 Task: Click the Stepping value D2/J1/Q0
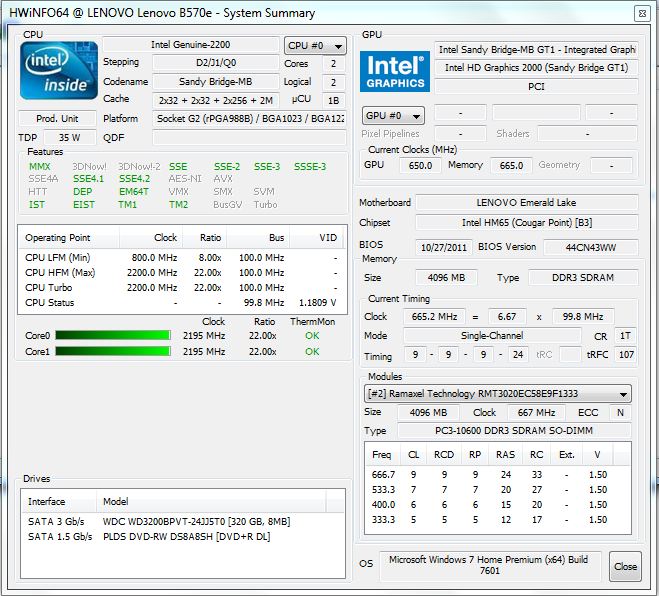[216, 63]
